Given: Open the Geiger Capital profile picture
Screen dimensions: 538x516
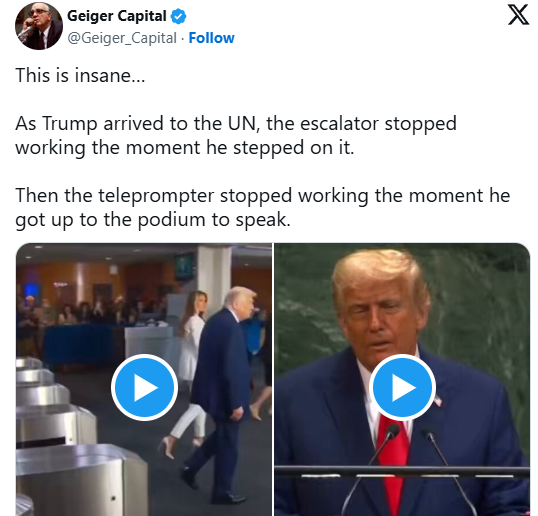Looking at the screenshot, I should [x=39, y=26].
